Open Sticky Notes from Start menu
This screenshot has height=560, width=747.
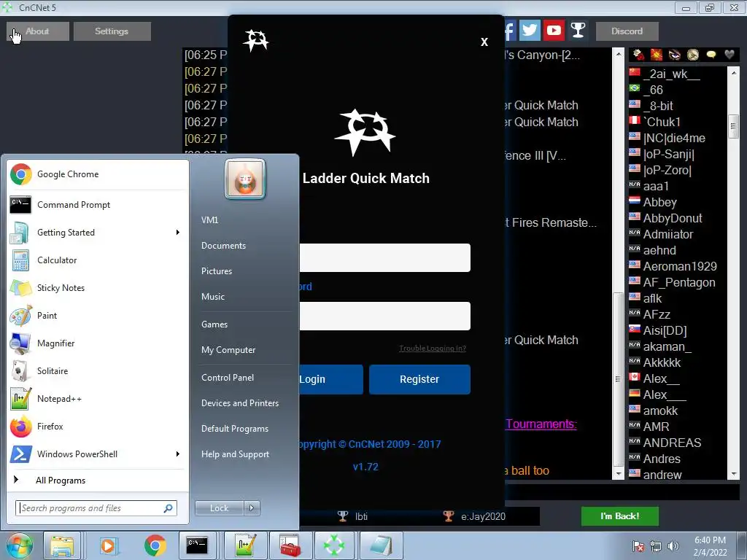(98, 287)
